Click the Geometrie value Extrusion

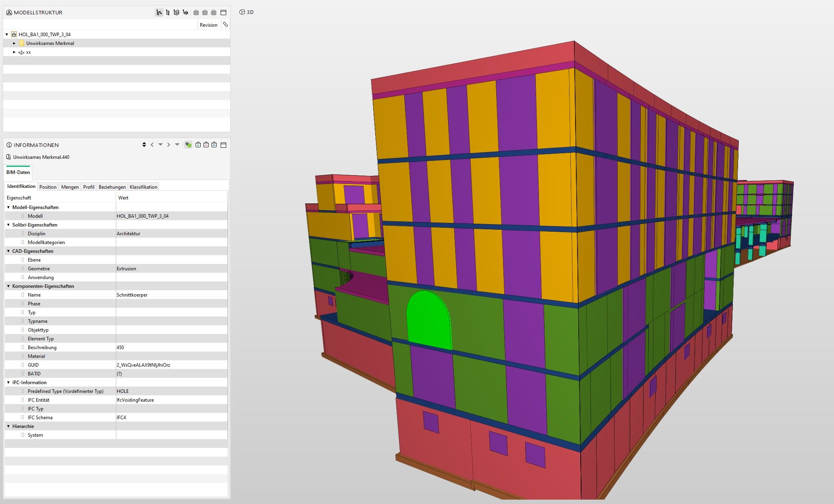tap(126, 269)
